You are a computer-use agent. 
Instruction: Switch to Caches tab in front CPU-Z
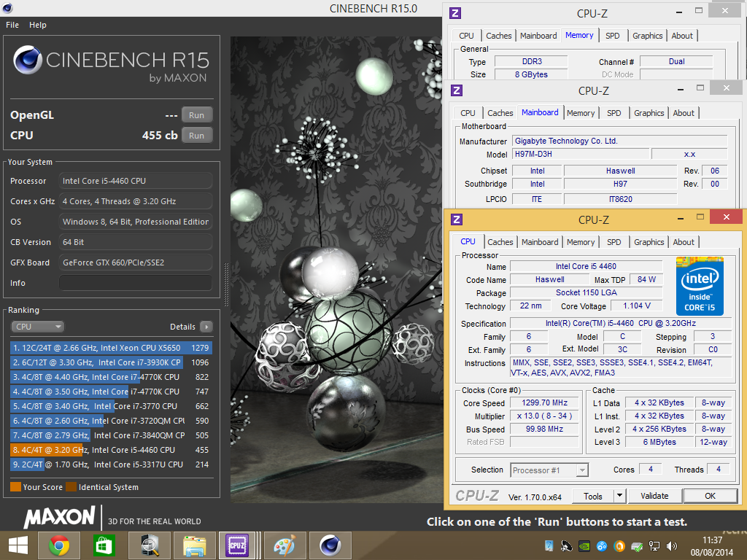[x=500, y=242]
